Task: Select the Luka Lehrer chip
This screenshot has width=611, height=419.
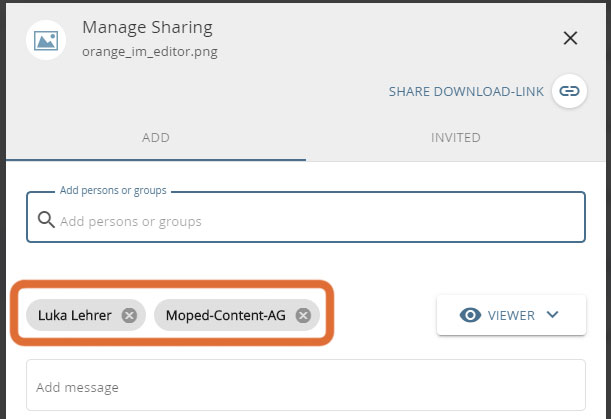Action: coord(73,315)
